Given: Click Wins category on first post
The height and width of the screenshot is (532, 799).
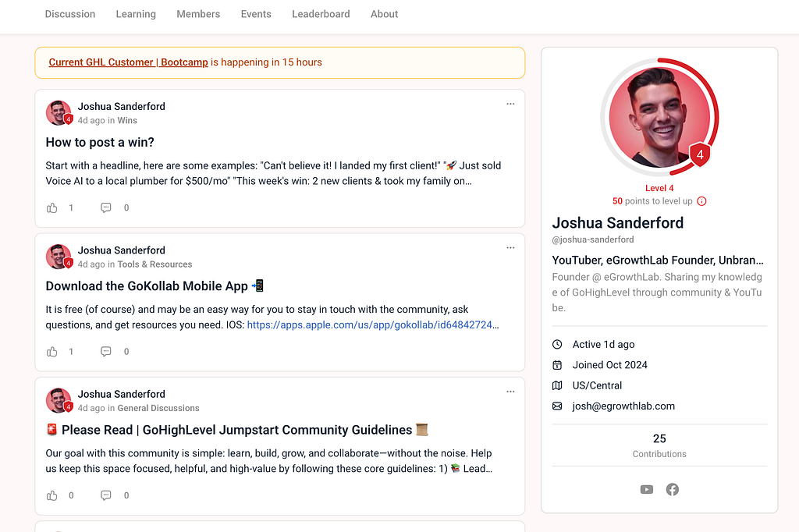Looking at the screenshot, I should [x=127, y=120].
